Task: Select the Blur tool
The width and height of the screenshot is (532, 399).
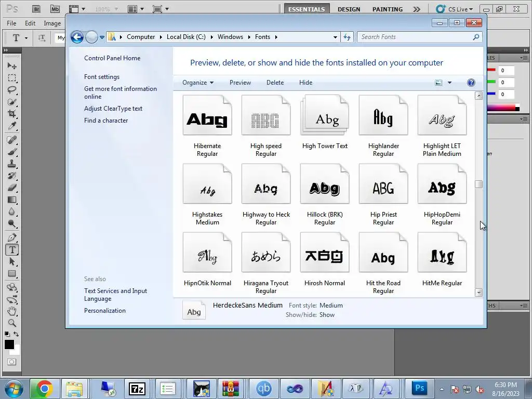Action: point(12,211)
